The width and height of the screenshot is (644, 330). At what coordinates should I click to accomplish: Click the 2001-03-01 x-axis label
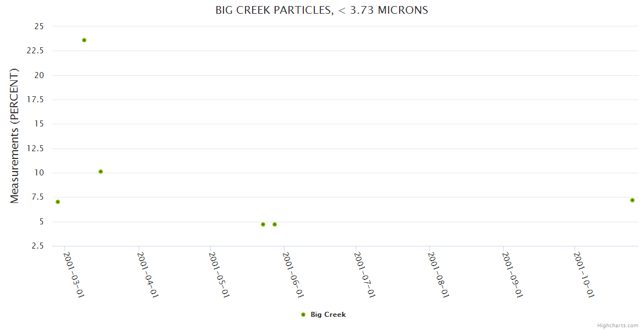point(74,274)
